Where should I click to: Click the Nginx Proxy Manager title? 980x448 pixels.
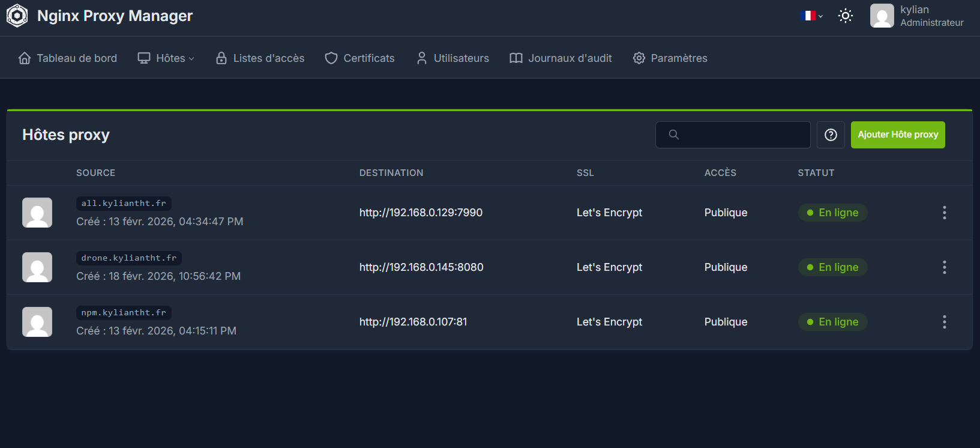tap(115, 16)
